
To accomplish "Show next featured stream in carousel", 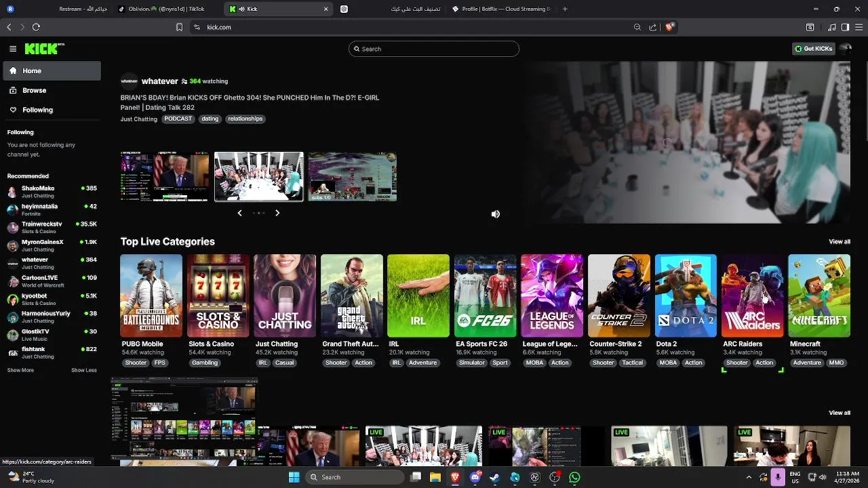I will 277,213.
